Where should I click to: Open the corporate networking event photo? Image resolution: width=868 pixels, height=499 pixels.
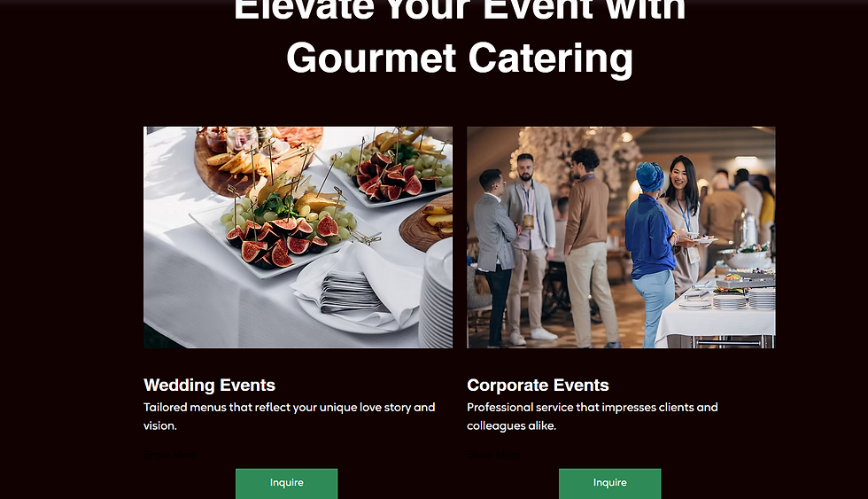tap(621, 238)
